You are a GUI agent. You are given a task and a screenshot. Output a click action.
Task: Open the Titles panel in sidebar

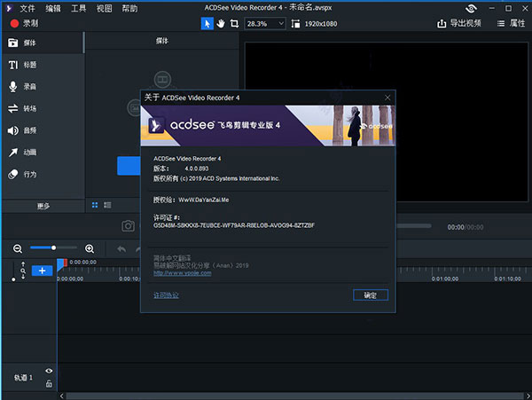(29, 65)
